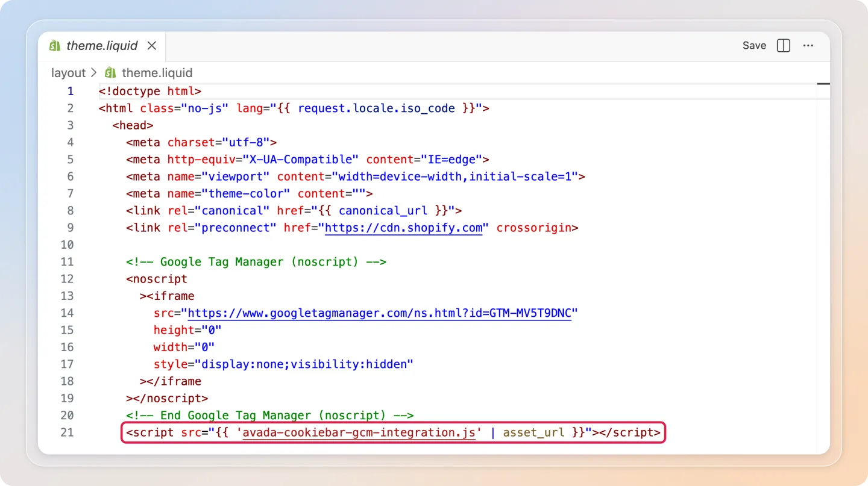The width and height of the screenshot is (868, 486).
Task: Select the theme.liquid editor tab
Action: pos(102,46)
